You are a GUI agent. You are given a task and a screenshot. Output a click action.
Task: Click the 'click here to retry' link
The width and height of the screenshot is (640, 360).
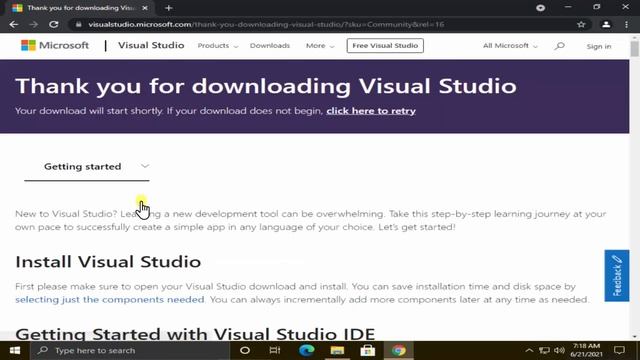371,111
